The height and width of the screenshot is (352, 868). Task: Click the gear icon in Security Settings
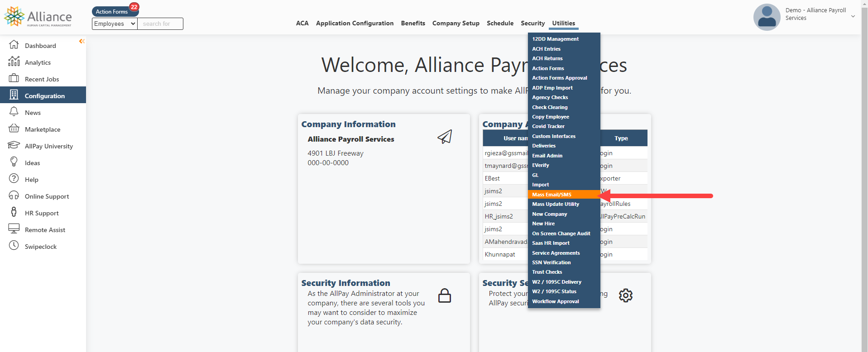pos(626,295)
